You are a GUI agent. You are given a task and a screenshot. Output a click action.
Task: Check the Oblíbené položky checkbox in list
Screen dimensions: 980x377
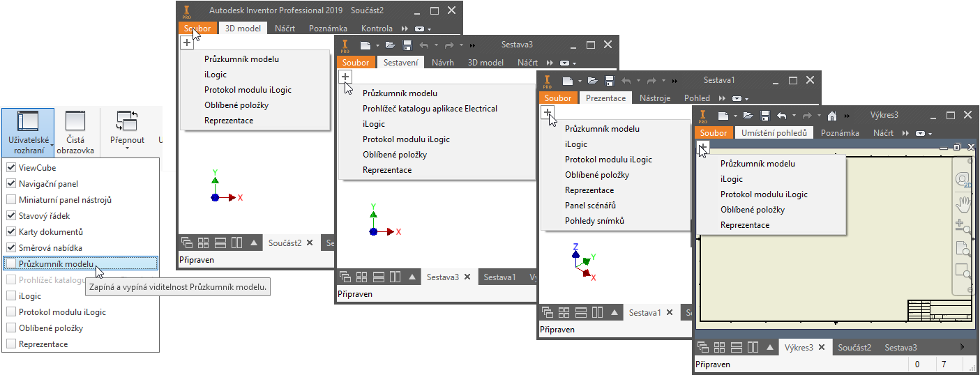11,328
